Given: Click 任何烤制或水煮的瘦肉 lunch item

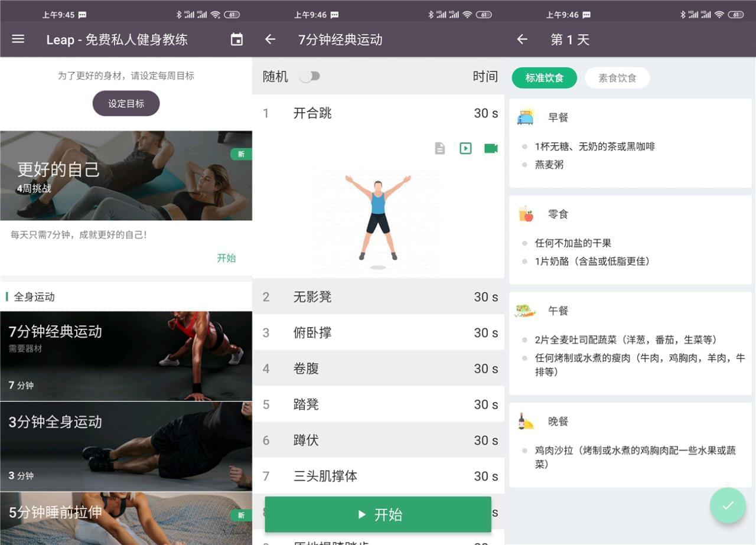Looking at the screenshot, I should 640,364.
